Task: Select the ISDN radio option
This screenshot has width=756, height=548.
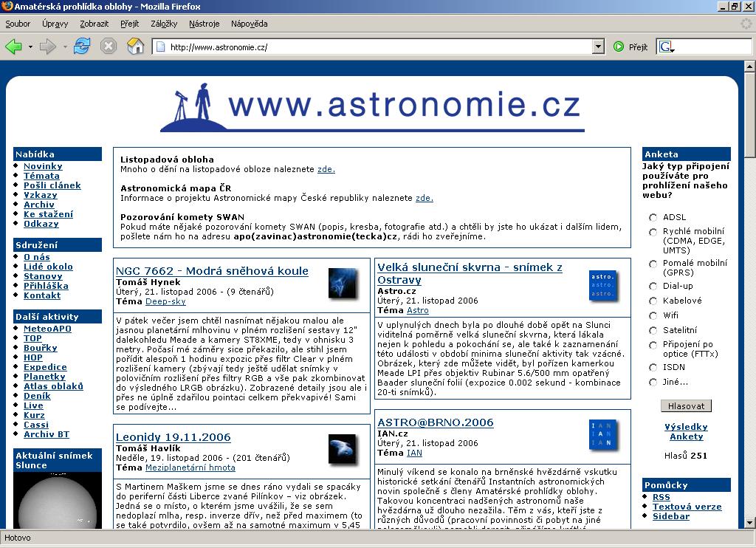Action: click(x=653, y=368)
